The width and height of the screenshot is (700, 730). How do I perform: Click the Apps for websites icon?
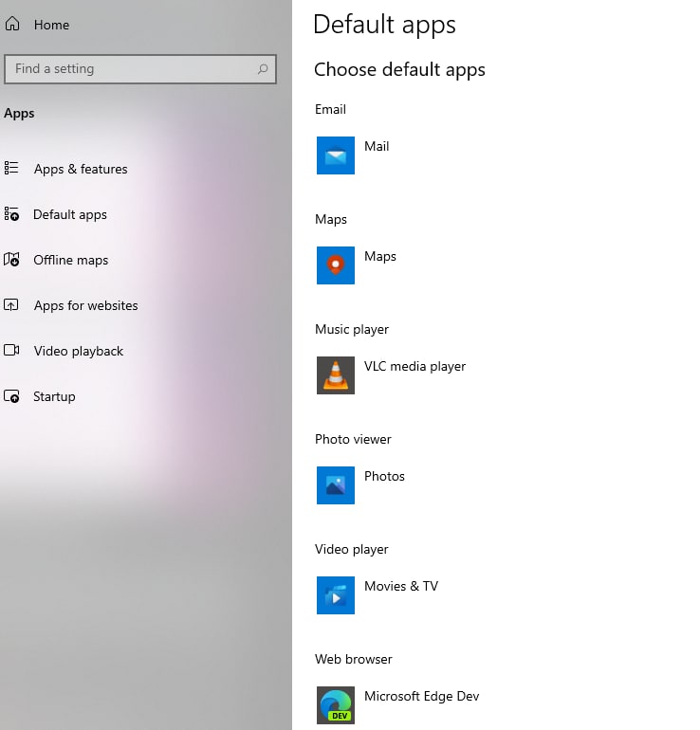pyautogui.click(x=11, y=305)
